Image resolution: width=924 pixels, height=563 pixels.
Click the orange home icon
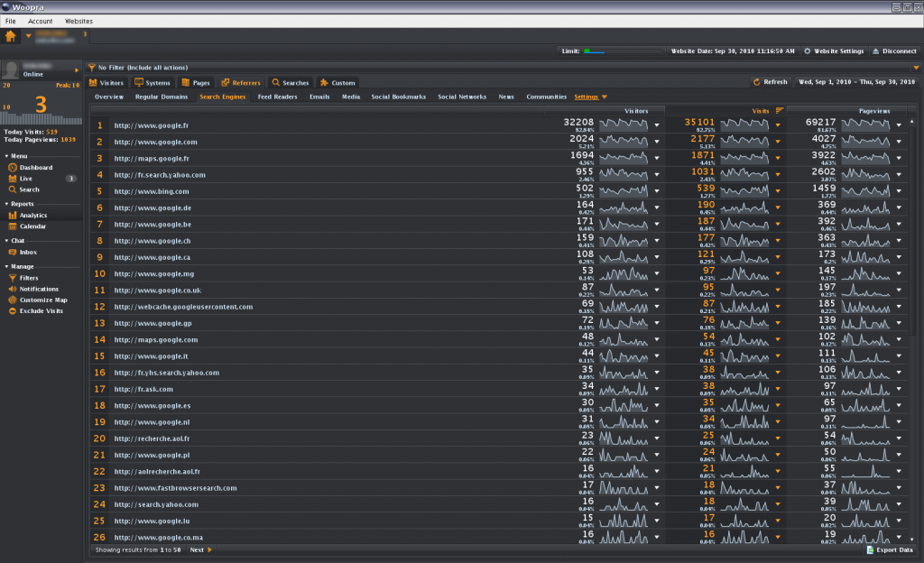click(10, 36)
